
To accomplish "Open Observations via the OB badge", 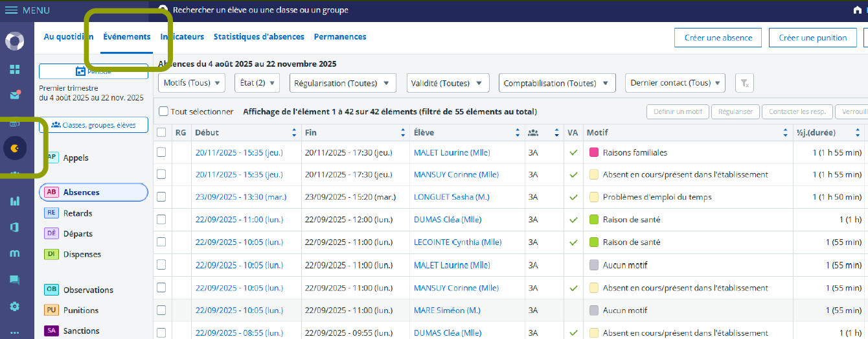I will click(51, 290).
